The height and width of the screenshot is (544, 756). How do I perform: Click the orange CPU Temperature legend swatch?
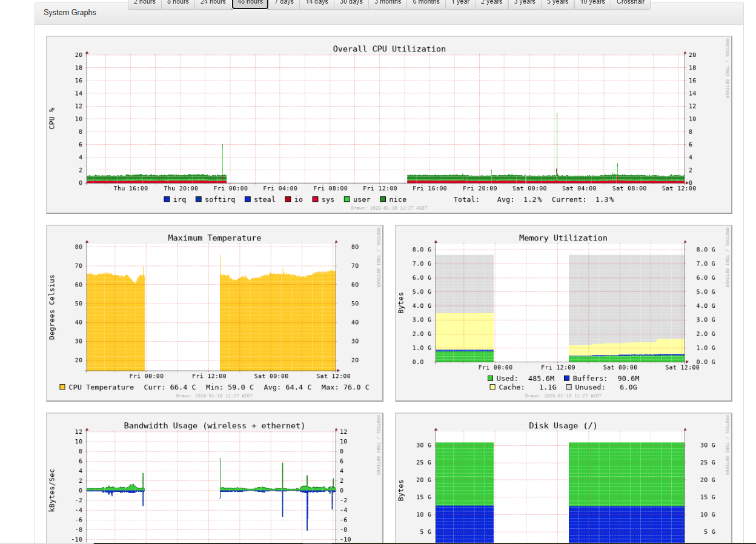click(62, 387)
